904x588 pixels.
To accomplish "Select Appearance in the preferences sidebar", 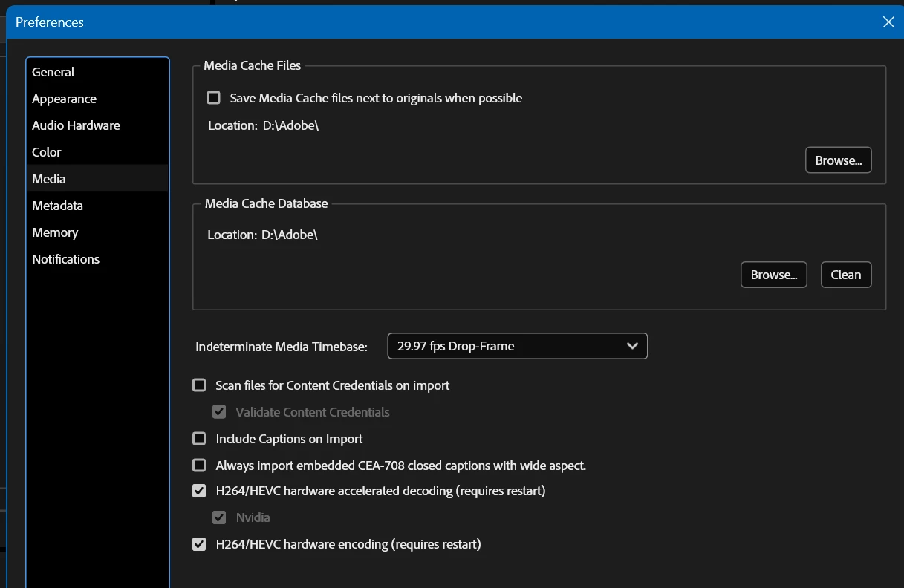I will tap(65, 99).
